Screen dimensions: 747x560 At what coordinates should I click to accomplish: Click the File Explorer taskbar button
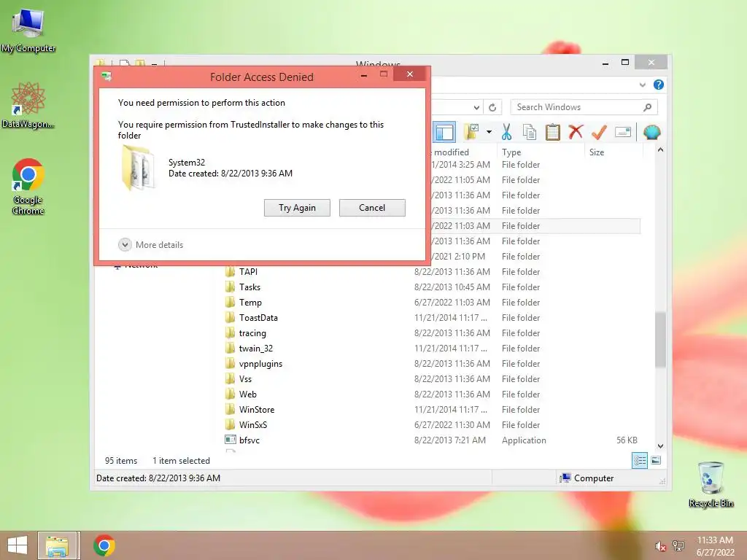coord(57,545)
